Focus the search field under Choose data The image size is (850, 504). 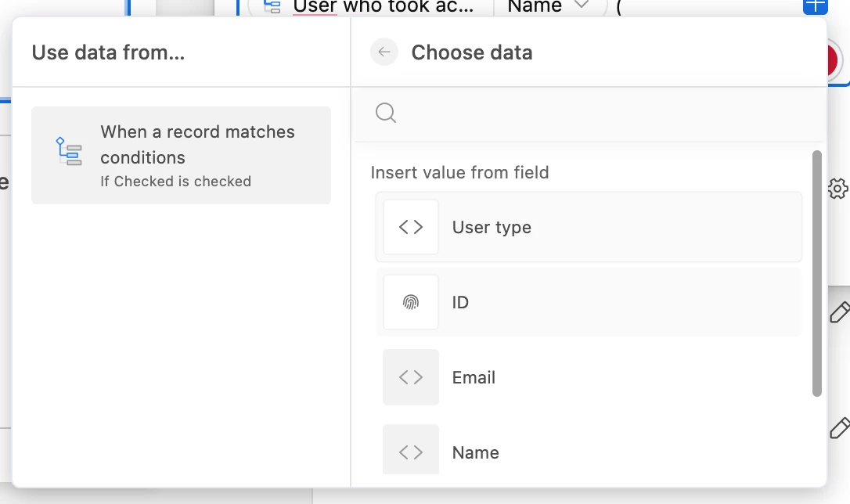(x=603, y=113)
